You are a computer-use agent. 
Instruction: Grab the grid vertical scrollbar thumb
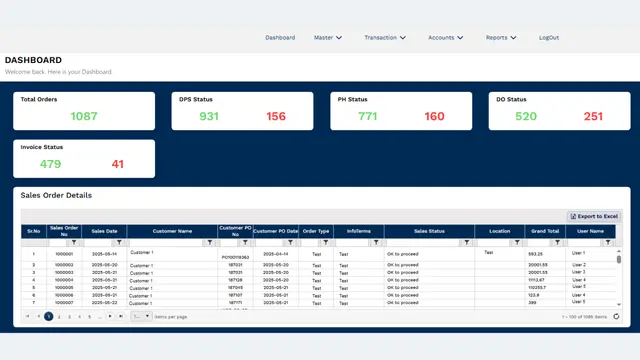(x=619, y=259)
